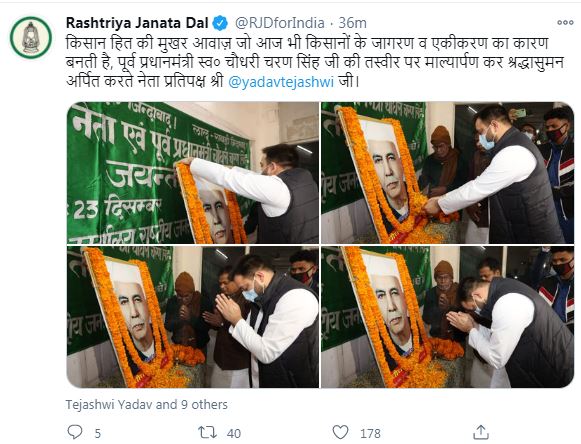
Task: Click the retweet count 40
Action: click(x=234, y=433)
